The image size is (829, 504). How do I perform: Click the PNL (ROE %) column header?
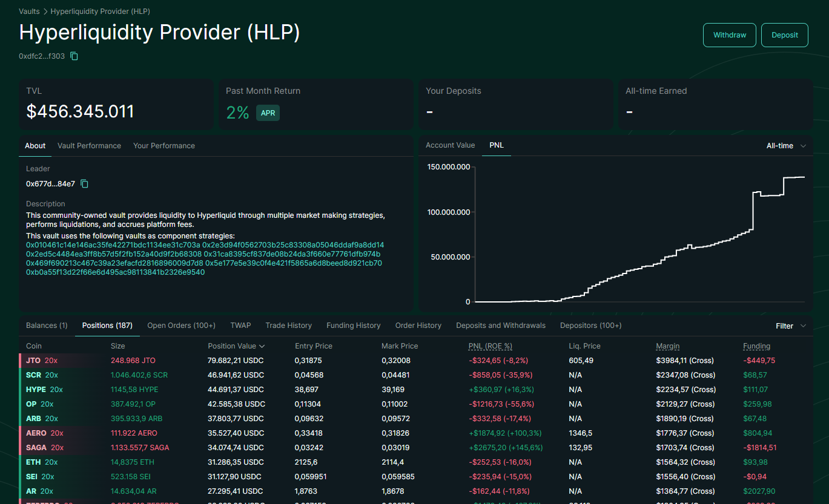pos(490,346)
